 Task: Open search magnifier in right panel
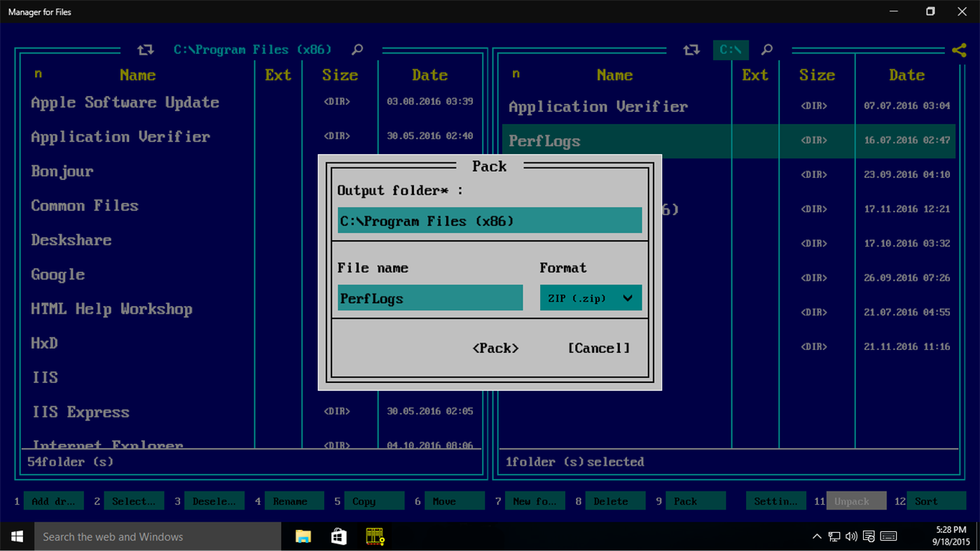point(767,50)
